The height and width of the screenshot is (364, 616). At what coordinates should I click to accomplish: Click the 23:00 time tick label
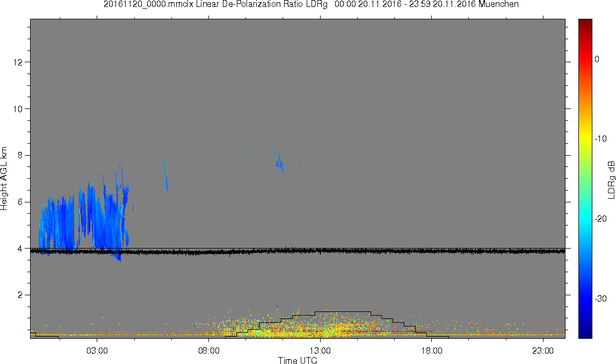543,351
